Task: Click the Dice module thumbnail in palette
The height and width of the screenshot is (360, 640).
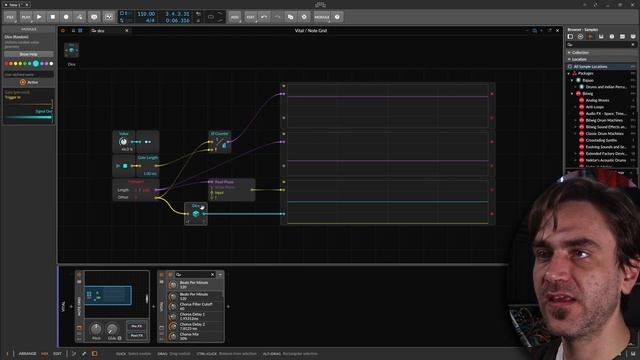Action: [71, 50]
